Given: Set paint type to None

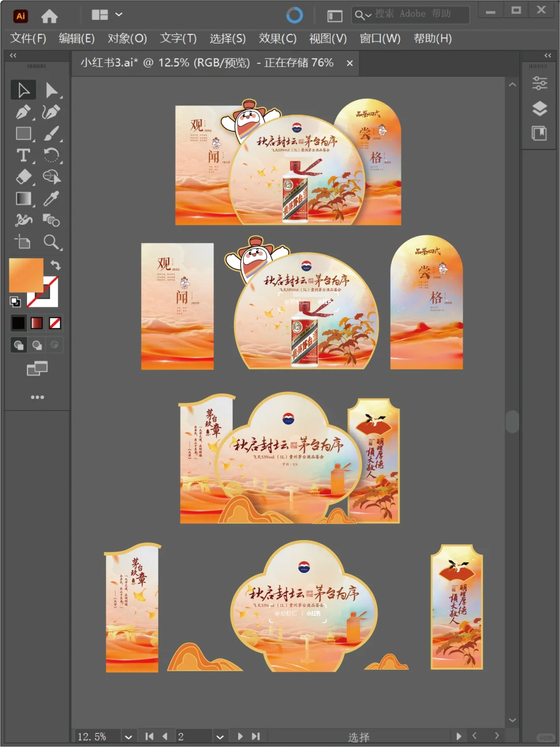Looking at the screenshot, I should pos(55,323).
